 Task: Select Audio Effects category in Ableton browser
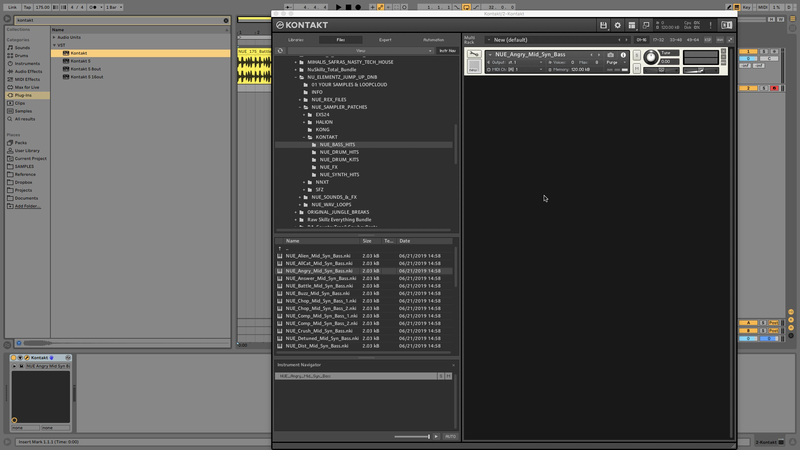point(28,71)
